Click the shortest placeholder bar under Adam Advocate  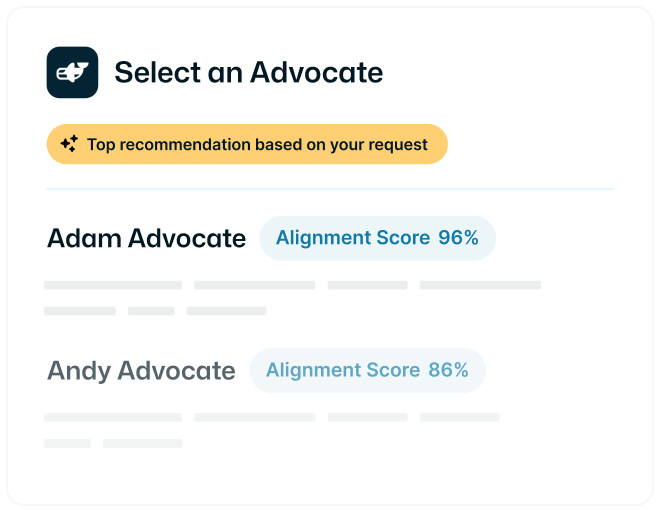pos(151,311)
